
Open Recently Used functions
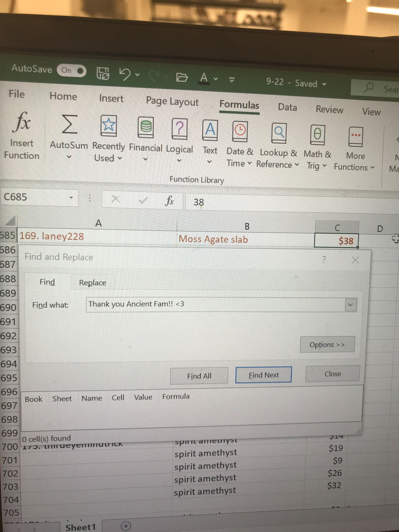(x=108, y=139)
